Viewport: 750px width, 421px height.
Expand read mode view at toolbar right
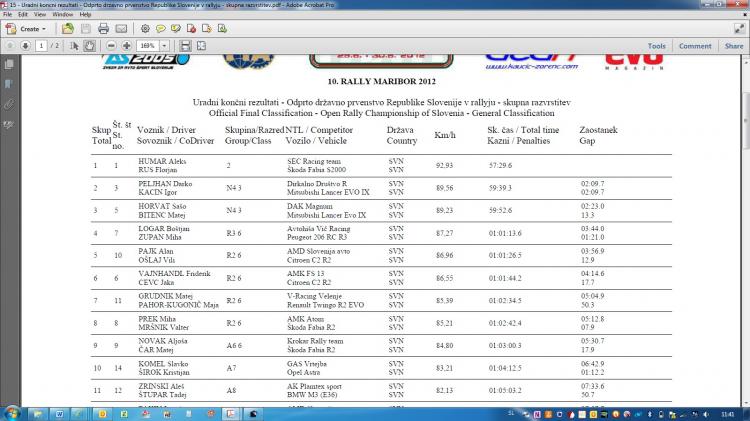coord(740,29)
